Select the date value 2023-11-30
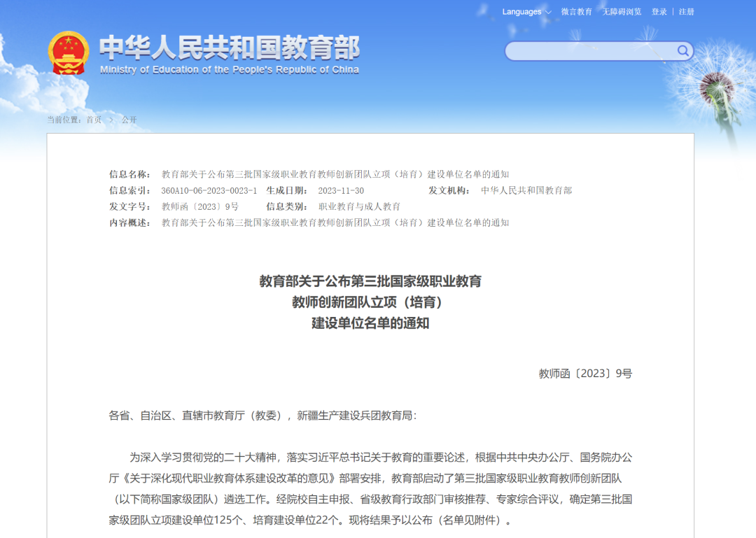 point(341,190)
